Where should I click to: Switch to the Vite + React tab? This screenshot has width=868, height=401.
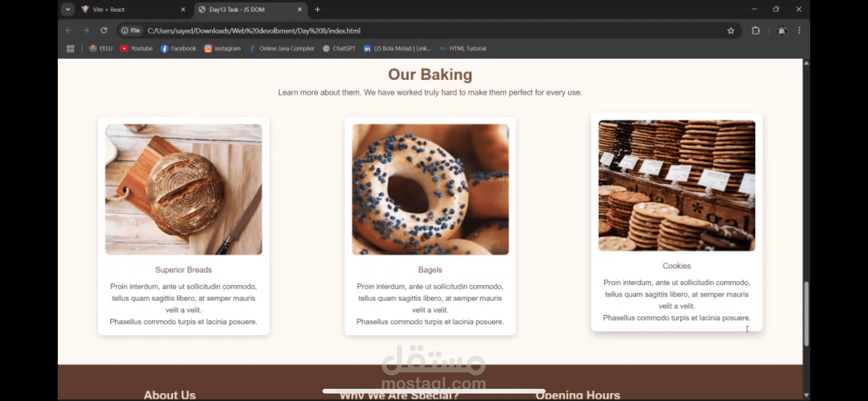pyautogui.click(x=108, y=9)
